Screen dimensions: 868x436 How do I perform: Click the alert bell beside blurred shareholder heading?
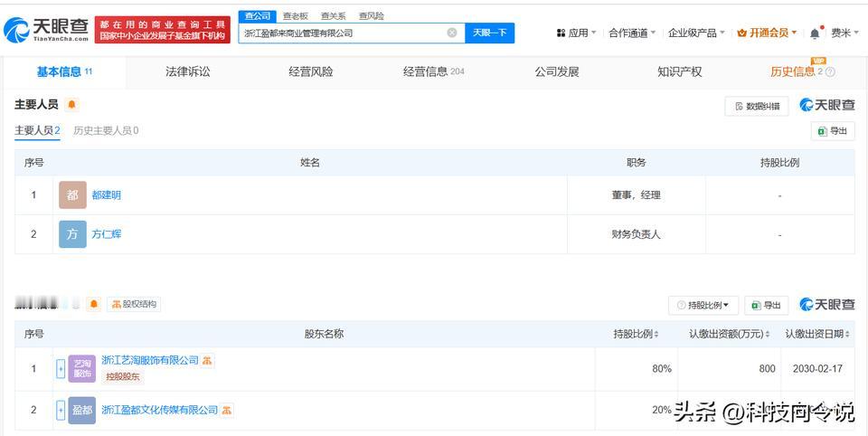coord(93,304)
